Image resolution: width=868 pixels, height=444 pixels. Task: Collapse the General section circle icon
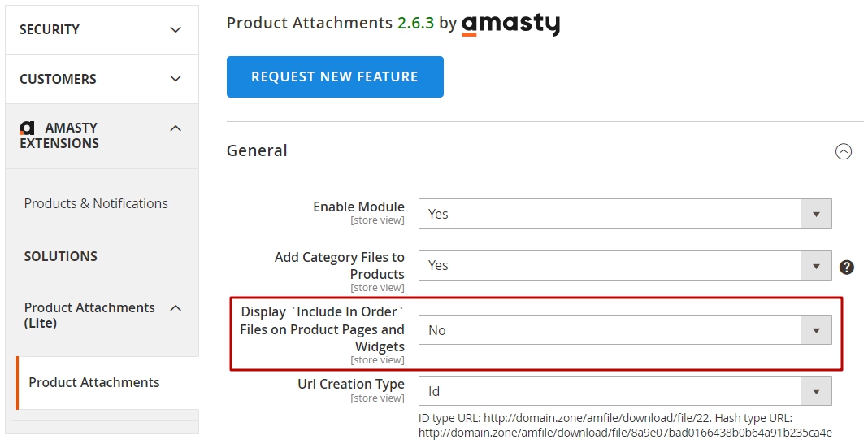tap(843, 151)
